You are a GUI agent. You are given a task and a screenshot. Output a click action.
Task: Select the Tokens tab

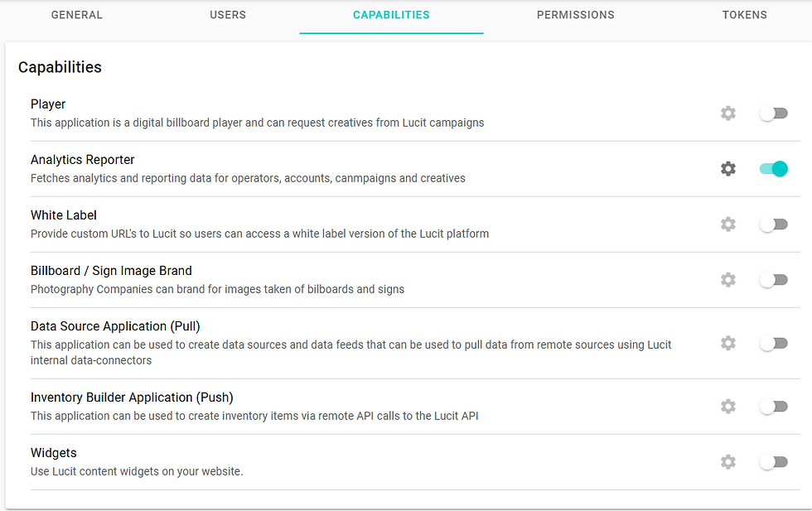(744, 15)
